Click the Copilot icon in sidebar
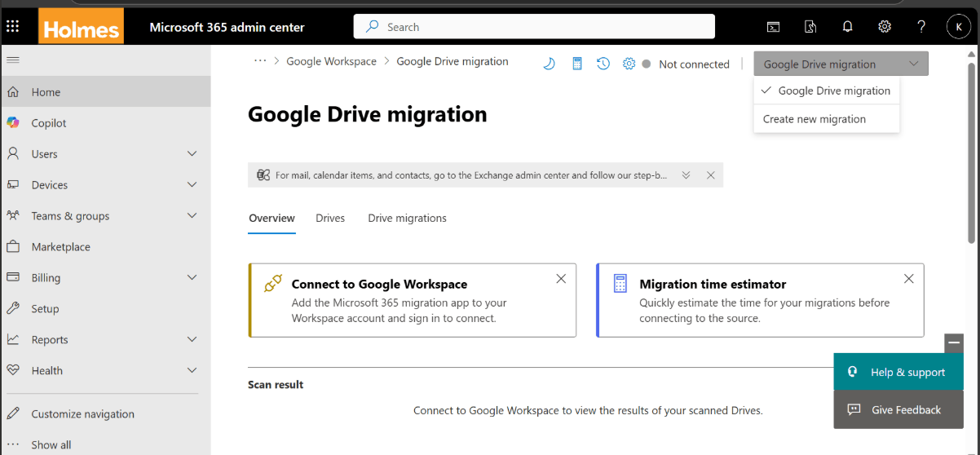The height and width of the screenshot is (455, 980). pyautogui.click(x=13, y=123)
